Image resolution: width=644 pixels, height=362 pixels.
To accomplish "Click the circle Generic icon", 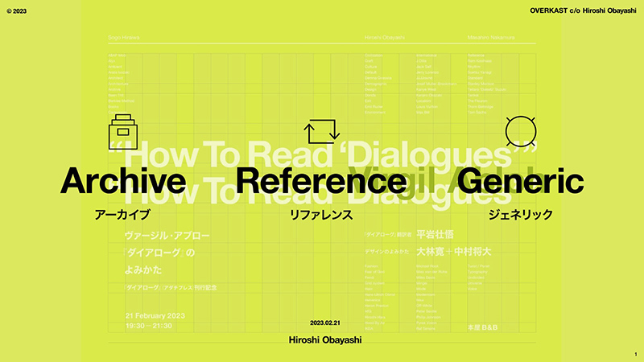I will pyautogui.click(x=520, y=131).
